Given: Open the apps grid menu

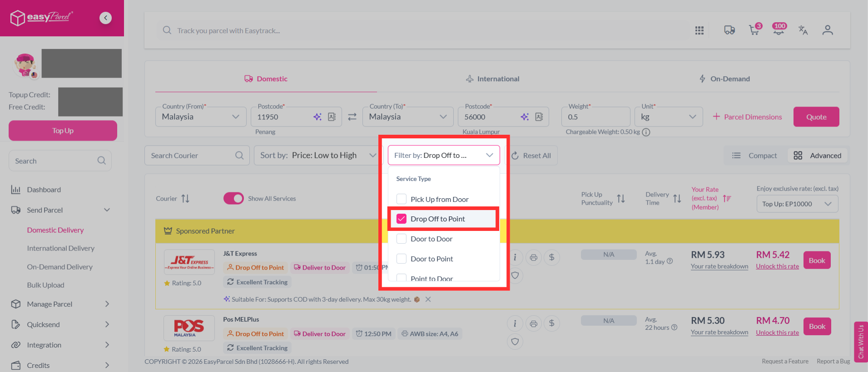Looking at the screenshot, I should (x=699, y=30).
